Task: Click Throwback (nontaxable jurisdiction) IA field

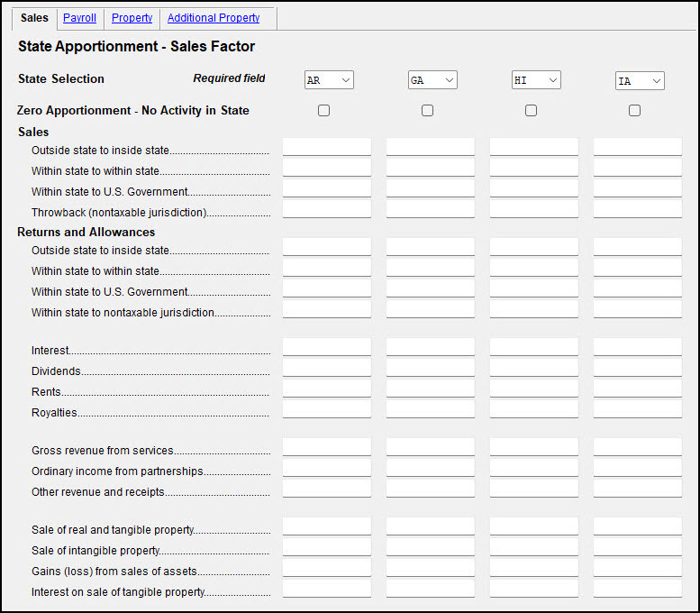Action: tap(638, 208)
